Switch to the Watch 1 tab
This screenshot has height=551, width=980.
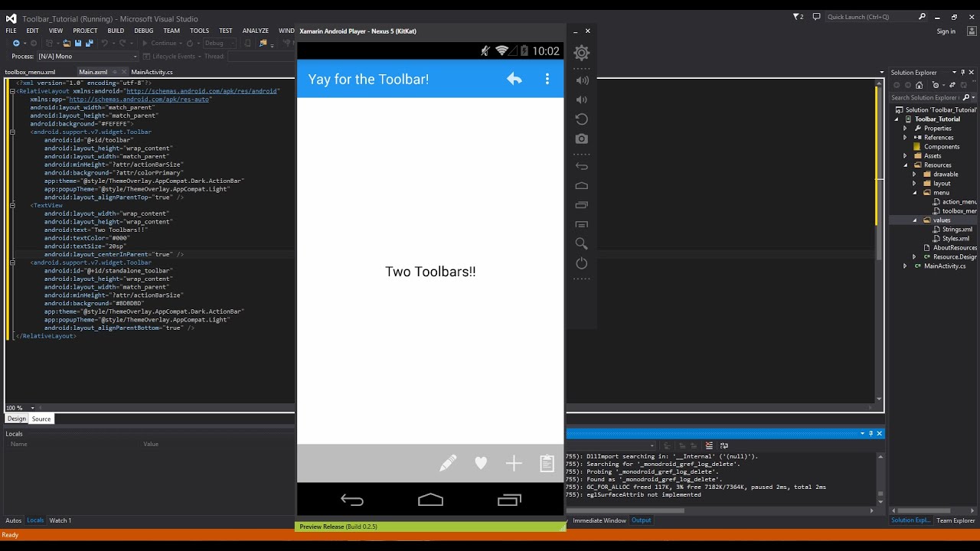point(60,520)
